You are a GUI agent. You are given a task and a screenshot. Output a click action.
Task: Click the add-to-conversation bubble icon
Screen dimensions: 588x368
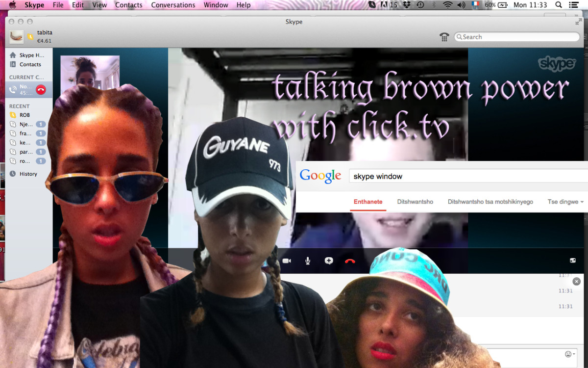pos(329,261)
